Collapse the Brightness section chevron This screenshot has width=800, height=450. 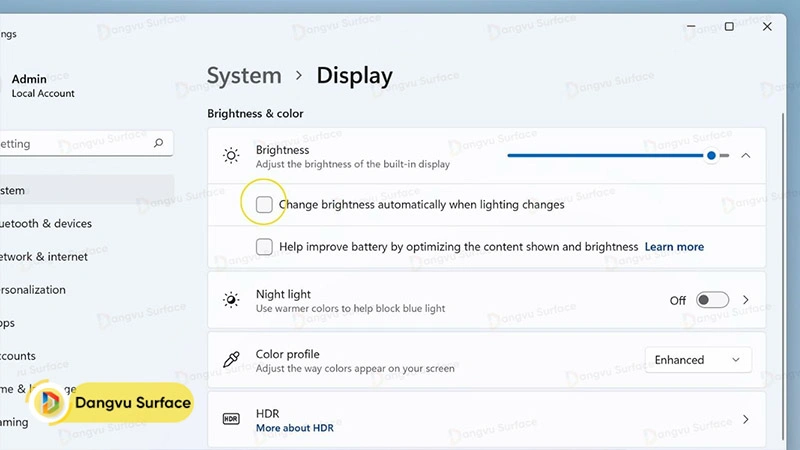745,156
